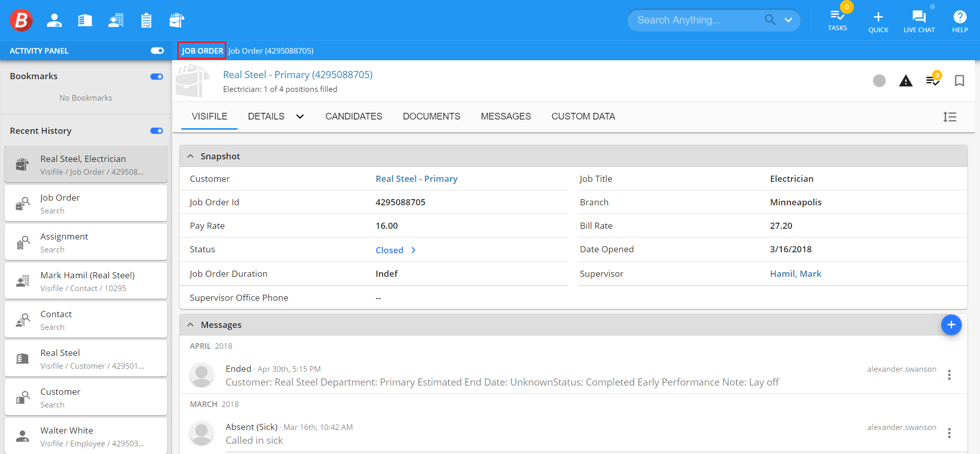The width and height of the screenshot is (980, 454).
Task: Open Mark Hamil (Real Steel) history item
Action: pyautogui.click(x=86, y=281)
